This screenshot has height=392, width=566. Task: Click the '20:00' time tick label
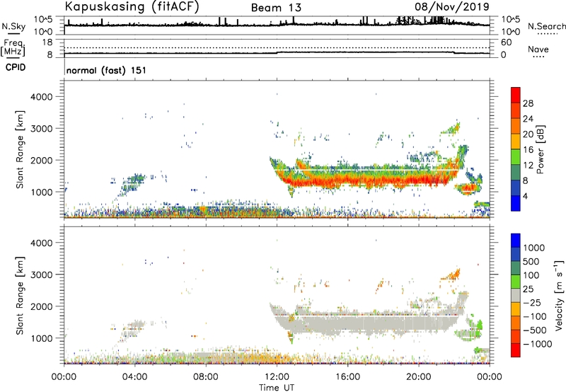click(x=419, y=377)
